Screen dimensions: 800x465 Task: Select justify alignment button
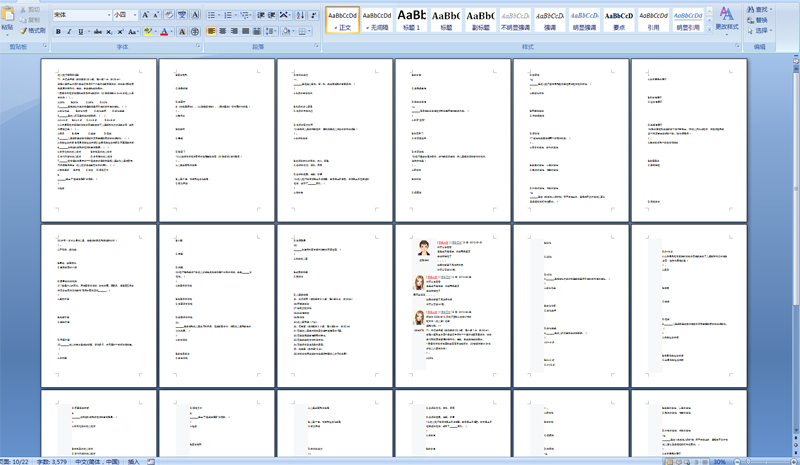pyautogui.click(x=245, y=32)
